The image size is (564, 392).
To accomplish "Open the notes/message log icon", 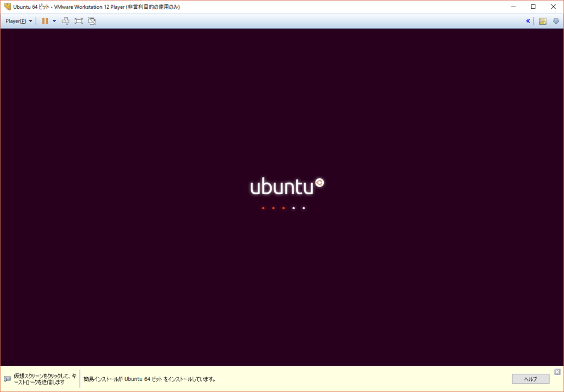I will (x=543, y=21).
